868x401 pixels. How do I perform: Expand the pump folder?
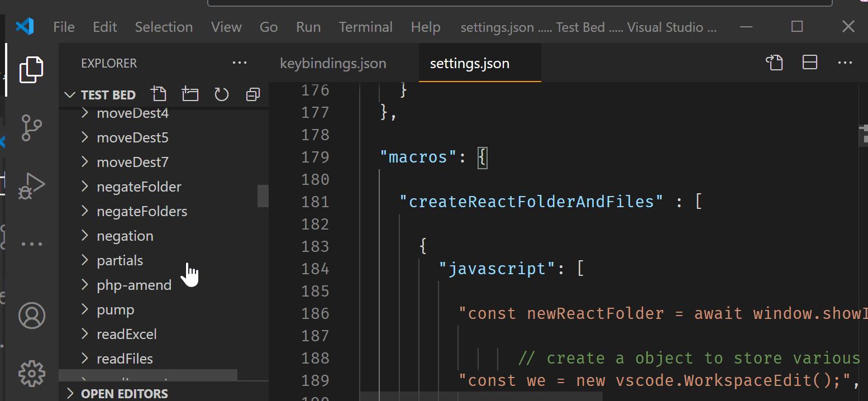pyautogui.click(x=164, y=309)
